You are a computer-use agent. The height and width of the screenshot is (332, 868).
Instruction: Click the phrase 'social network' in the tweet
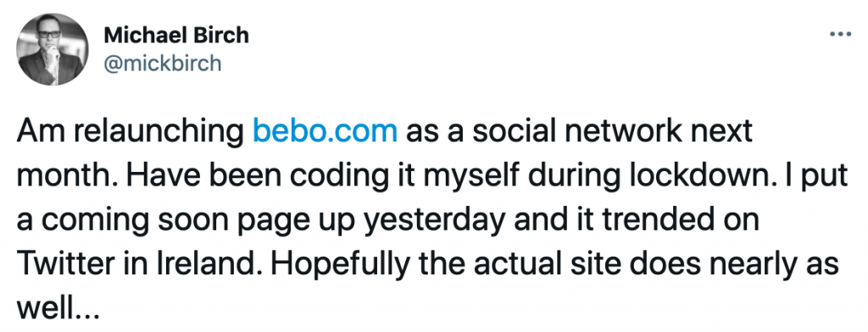coord(569,131)
